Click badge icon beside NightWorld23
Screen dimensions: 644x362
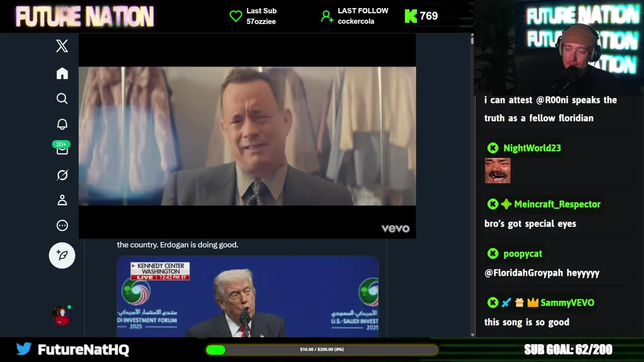point(493,148)
